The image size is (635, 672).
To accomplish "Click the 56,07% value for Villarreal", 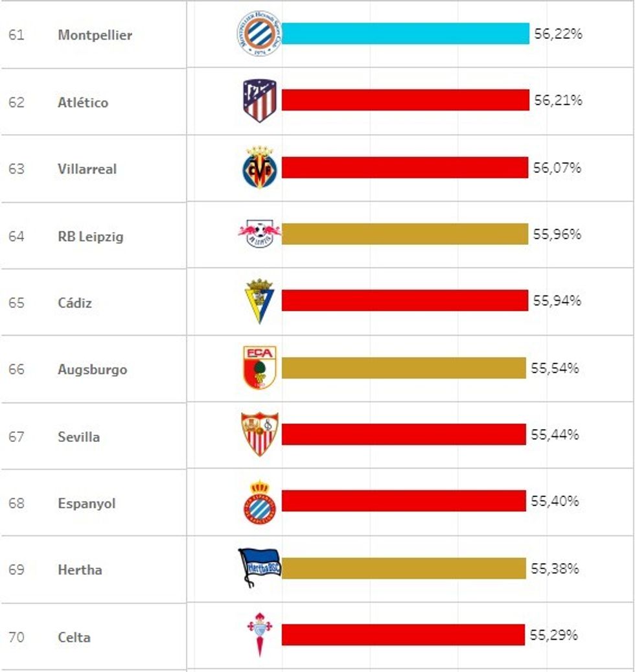I will coord(557,168).
